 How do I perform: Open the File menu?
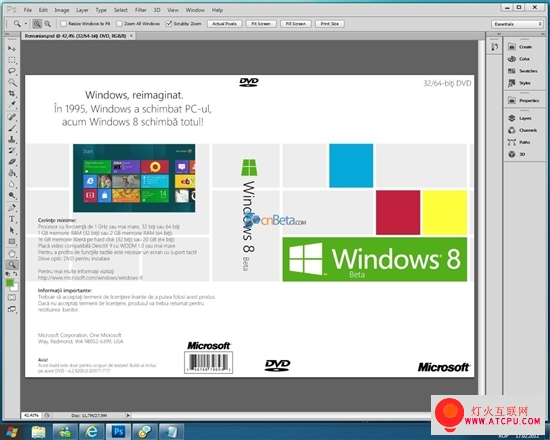(27, 10)
